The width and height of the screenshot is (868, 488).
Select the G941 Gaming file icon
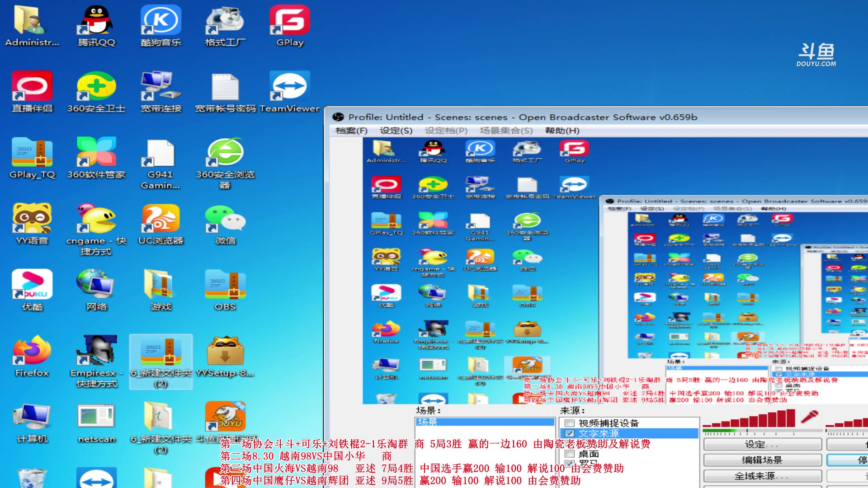click(161, 164)
